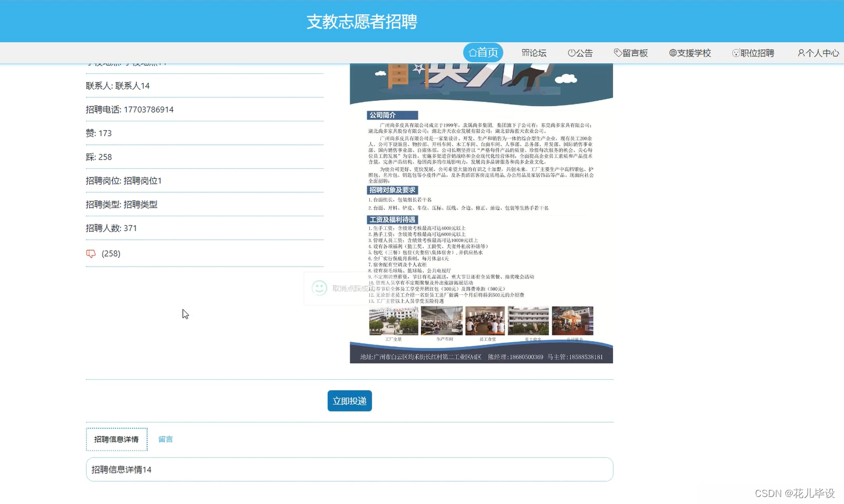
Task: Click the 招聘岗位: 招聘岗位1 row
Action: pyautogui.click(x=205, y=181)
